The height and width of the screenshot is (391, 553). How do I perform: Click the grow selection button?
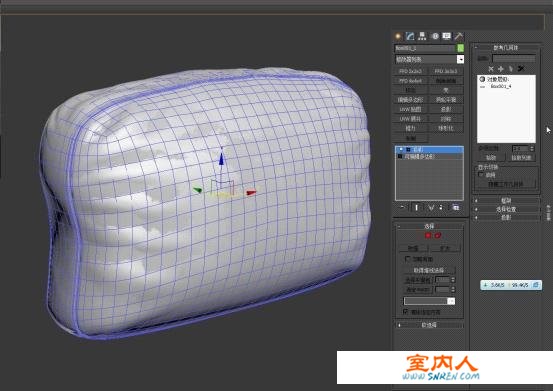(445, 248)
